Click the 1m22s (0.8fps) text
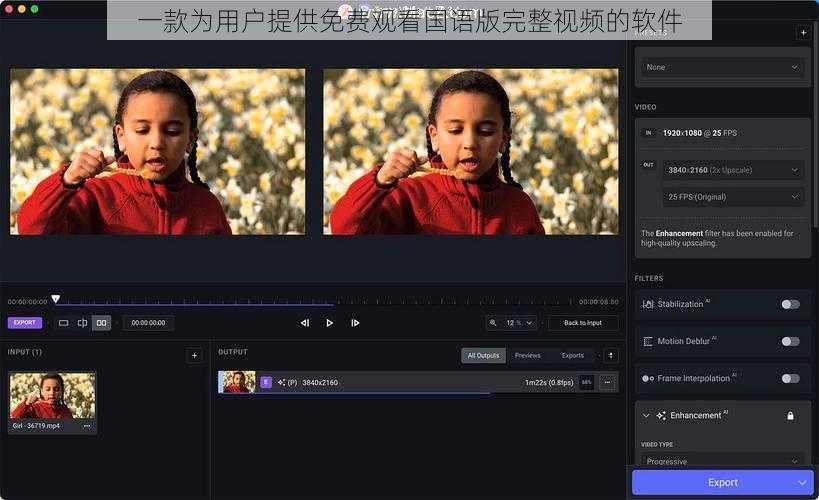 [x=549, y=382]
